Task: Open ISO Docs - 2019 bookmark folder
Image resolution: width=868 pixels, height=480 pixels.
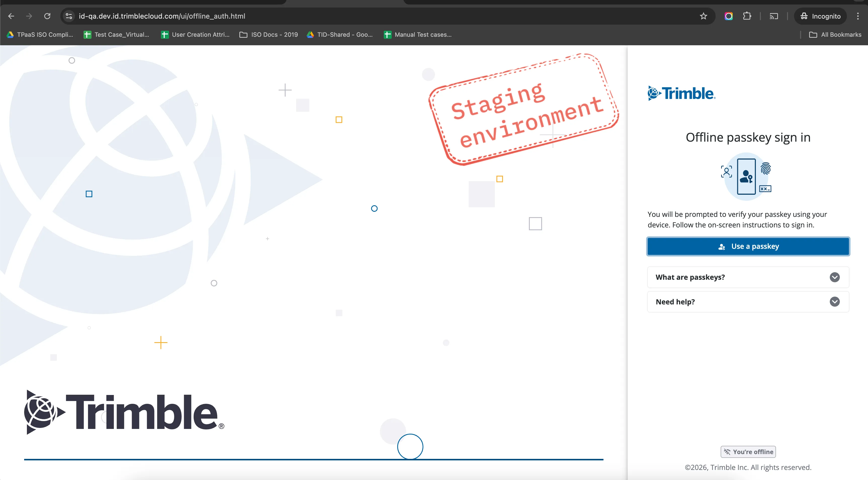Action: pyautogui.click(x=269, y=35)
